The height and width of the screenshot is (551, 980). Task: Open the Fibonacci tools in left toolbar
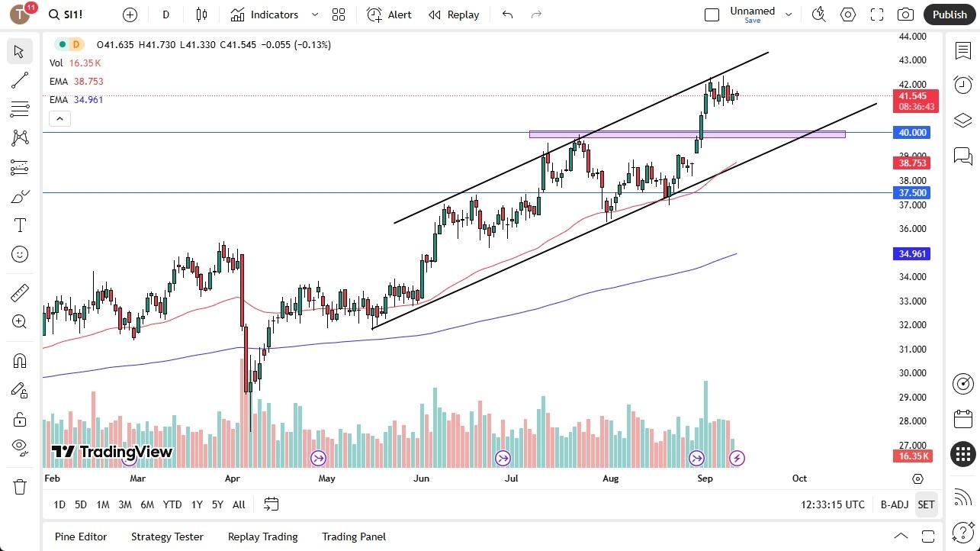click(x=20, y=109)
